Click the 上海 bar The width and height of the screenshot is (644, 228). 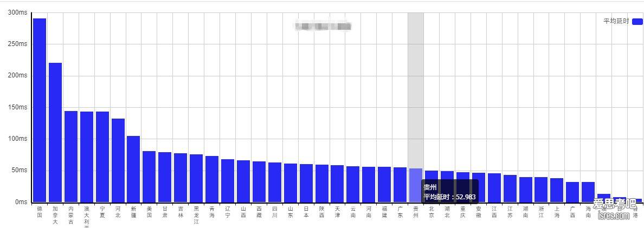[557, 190]
